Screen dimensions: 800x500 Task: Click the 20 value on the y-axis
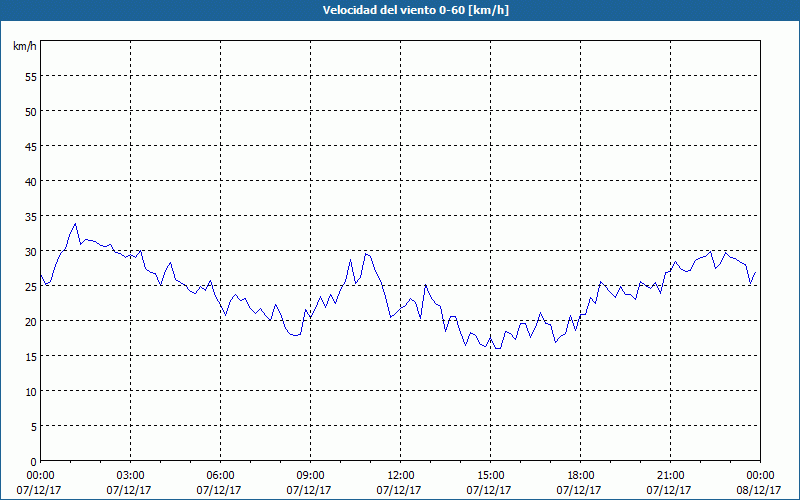[x=31, y=321]
